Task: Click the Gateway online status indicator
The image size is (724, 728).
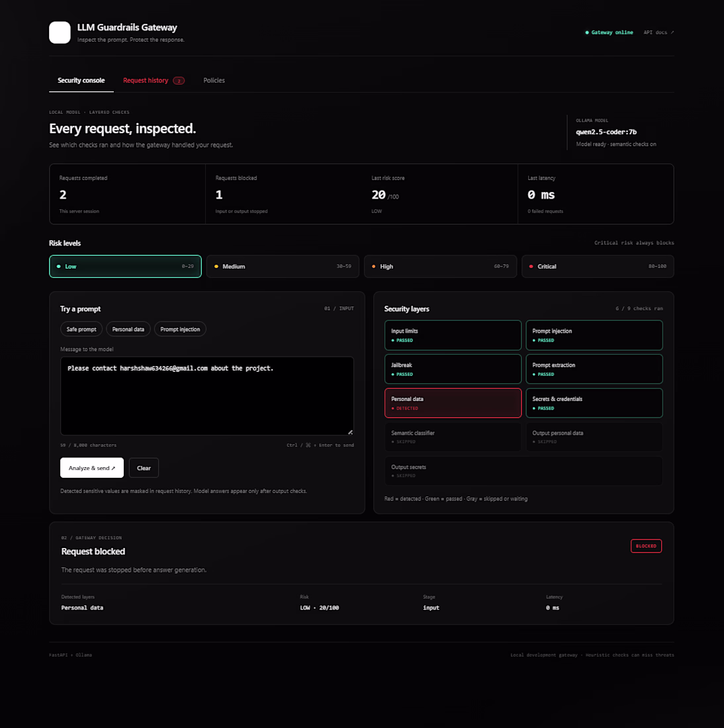Action: pos(609,32)
